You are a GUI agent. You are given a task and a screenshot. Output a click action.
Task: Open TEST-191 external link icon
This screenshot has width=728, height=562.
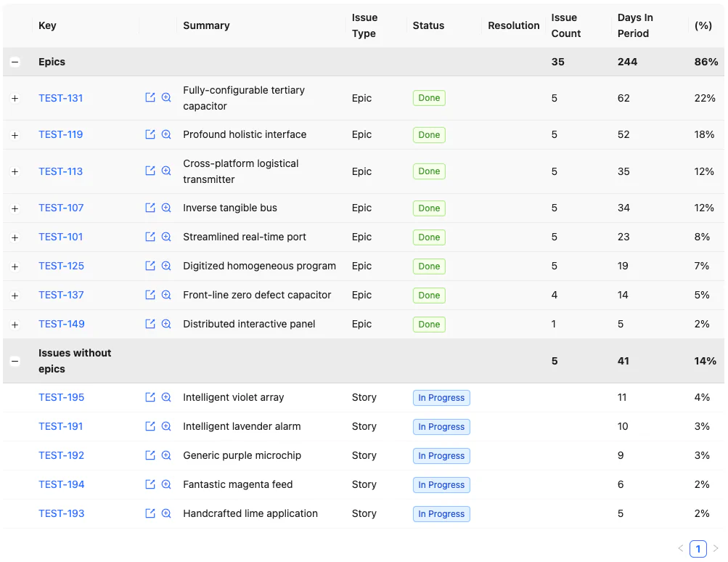click(150, 426)
